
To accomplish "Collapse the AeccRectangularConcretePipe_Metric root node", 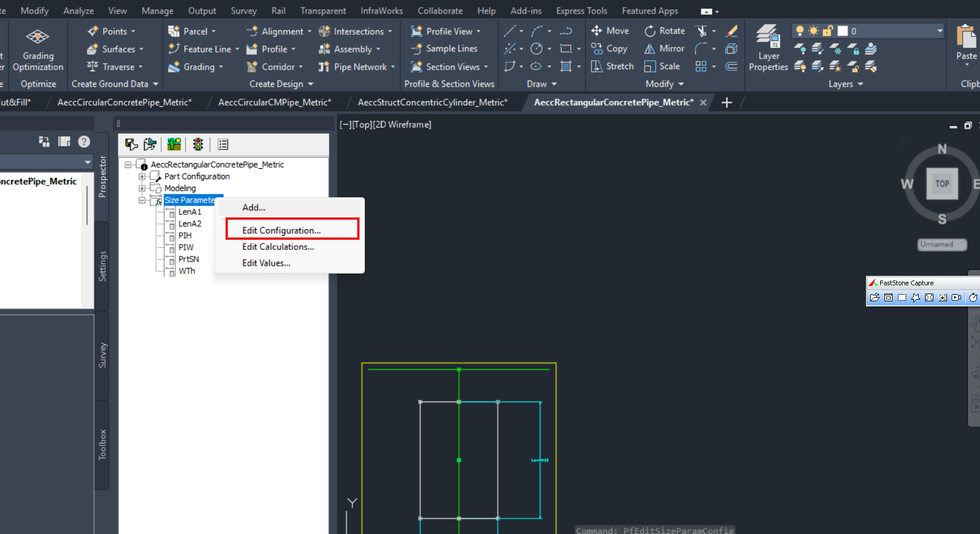I will (x=128, y=165).
